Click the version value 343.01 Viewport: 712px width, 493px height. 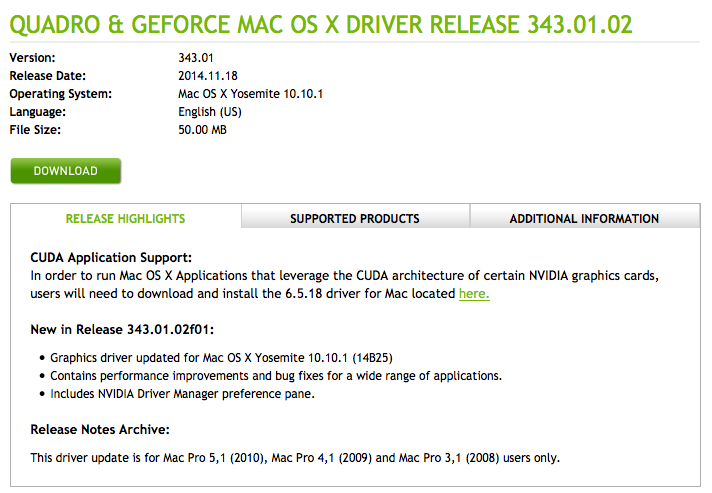pyautogui.click(x=197, y=58)
